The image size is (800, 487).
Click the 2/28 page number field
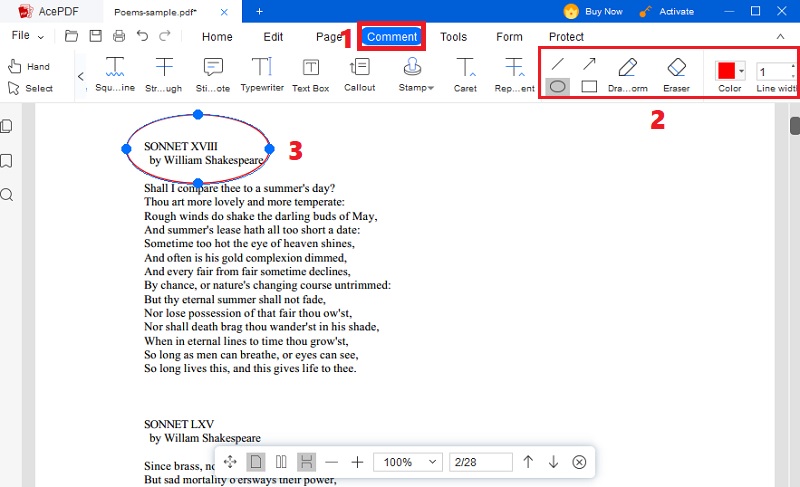[481, 462]
